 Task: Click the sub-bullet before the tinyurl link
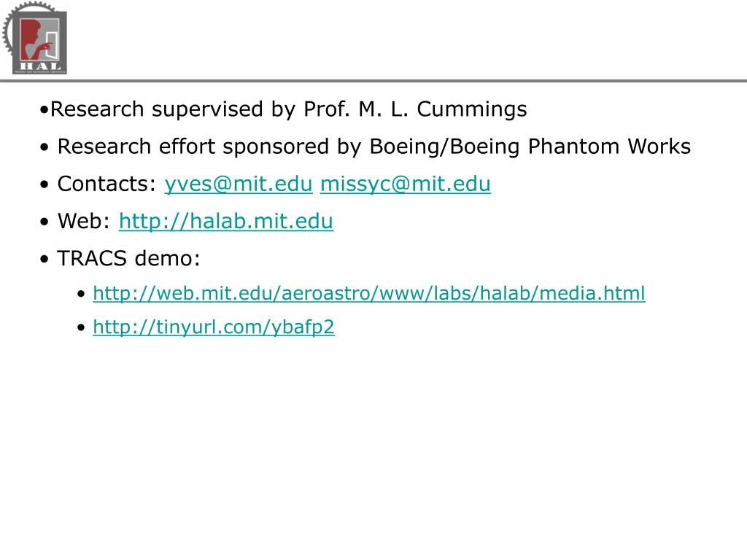81,328
